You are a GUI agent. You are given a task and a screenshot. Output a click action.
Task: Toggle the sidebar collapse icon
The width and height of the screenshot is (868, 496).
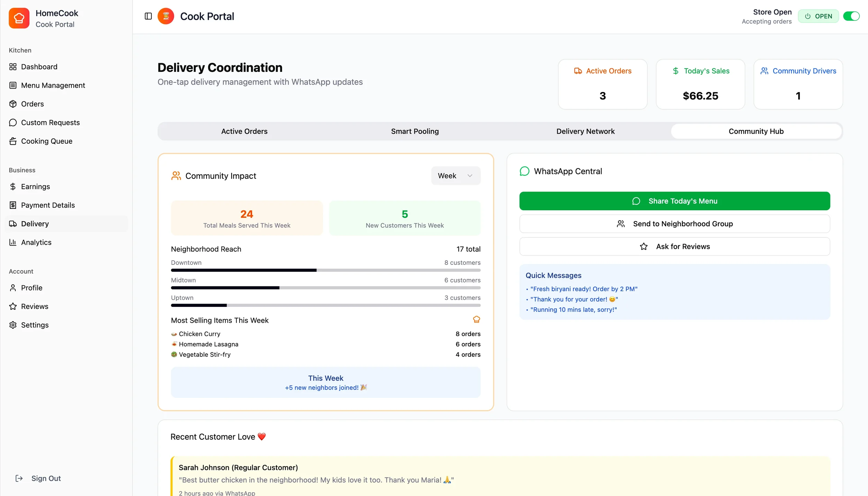coord(148,16)
